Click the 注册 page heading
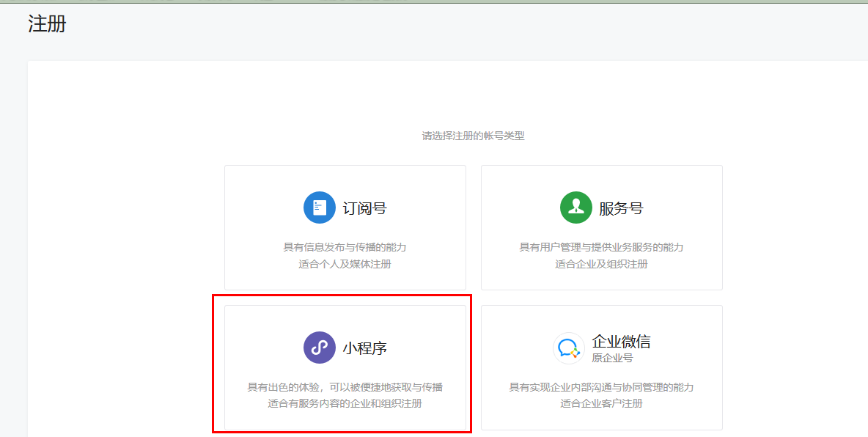This screenshot has width=868, height=437. point(47,24)
